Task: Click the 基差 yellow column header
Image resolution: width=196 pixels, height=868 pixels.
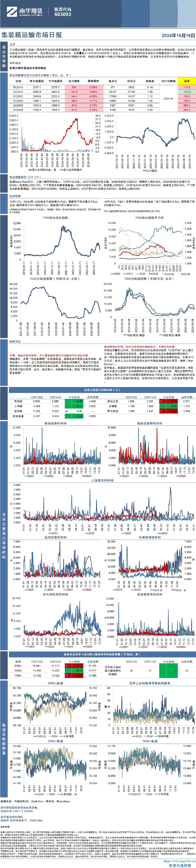Action: tap(187, 81)
